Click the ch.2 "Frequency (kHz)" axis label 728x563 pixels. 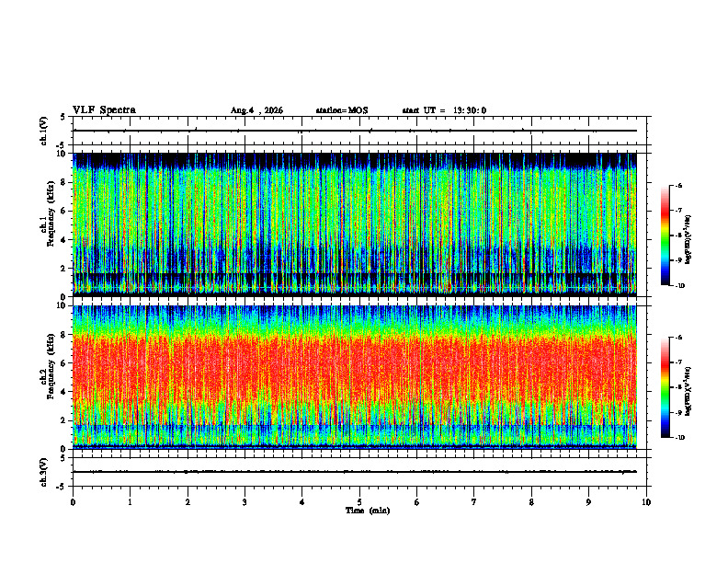[50, 366]
